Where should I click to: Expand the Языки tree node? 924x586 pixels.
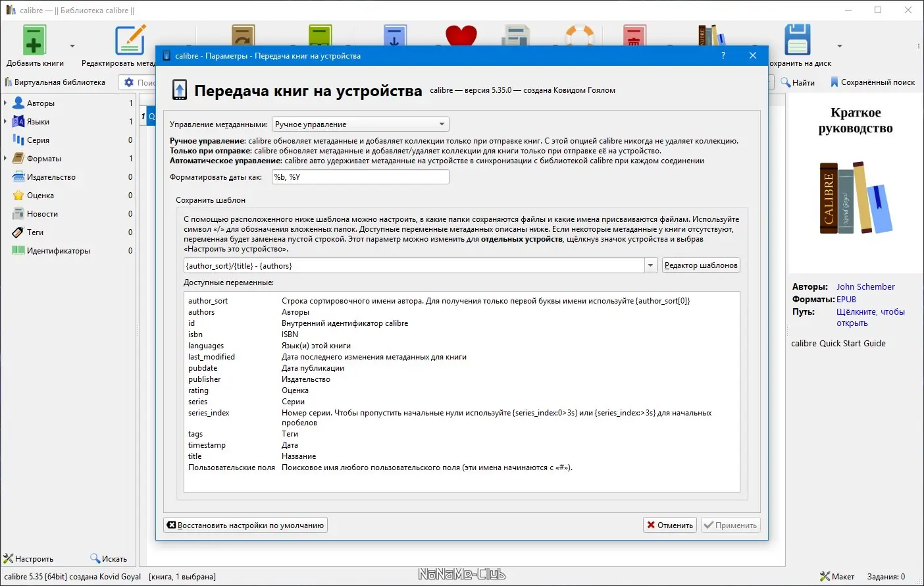point(5,122)
